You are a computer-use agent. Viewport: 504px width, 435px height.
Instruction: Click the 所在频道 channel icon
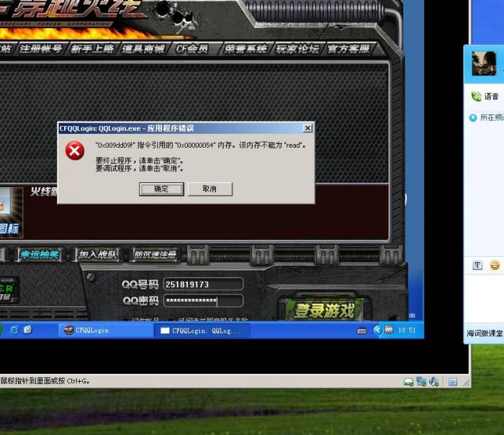click(473, 117)
